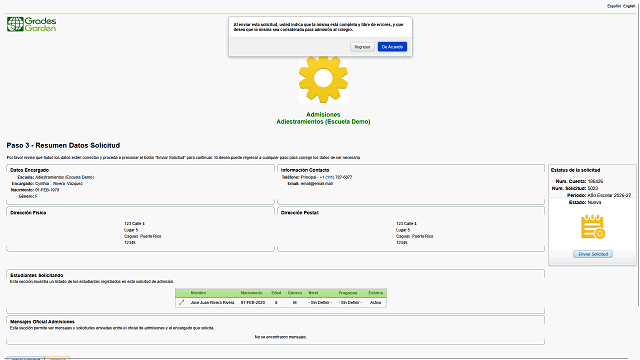Viewport: 640px width, 360px height.
Task: Select student name Jose Juan Rivera Rivera
Action: pos(213,302)
